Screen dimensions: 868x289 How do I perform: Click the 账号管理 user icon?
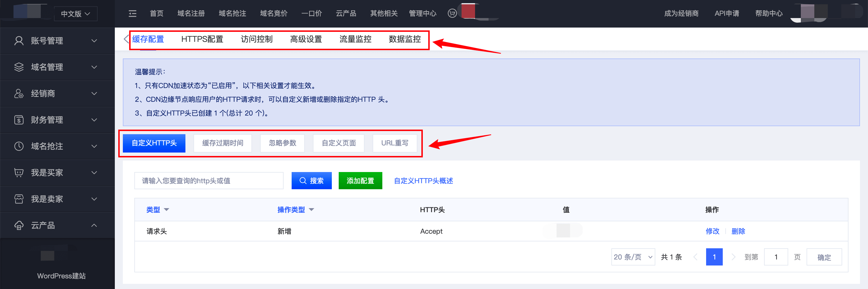pyautogui.click(x=19, y=41)
